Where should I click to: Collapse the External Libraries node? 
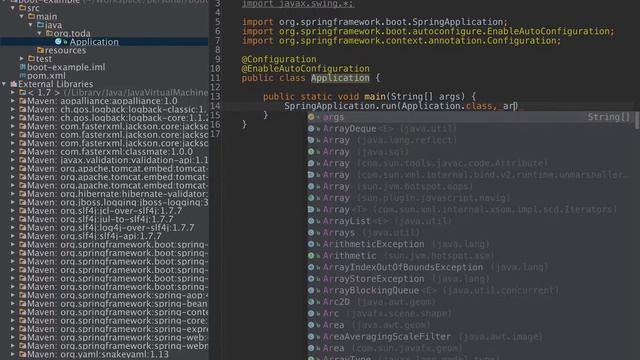4,84
